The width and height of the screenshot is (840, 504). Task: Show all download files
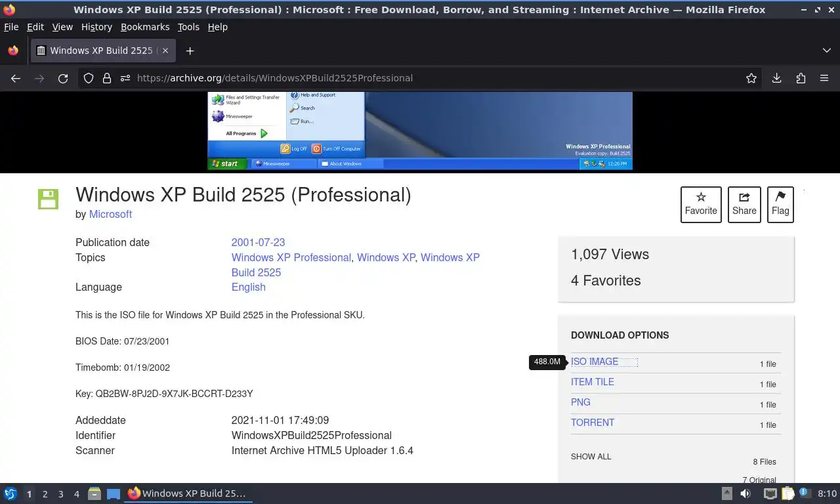coord(591,457)
